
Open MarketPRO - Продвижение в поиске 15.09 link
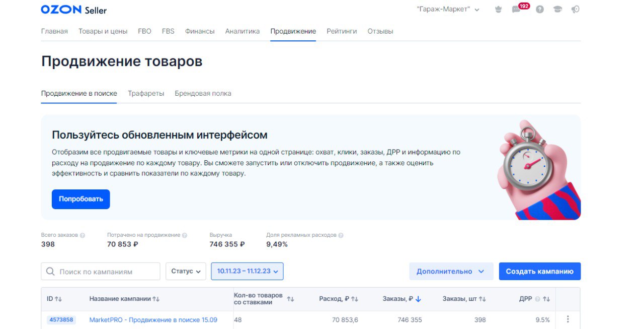153,320
